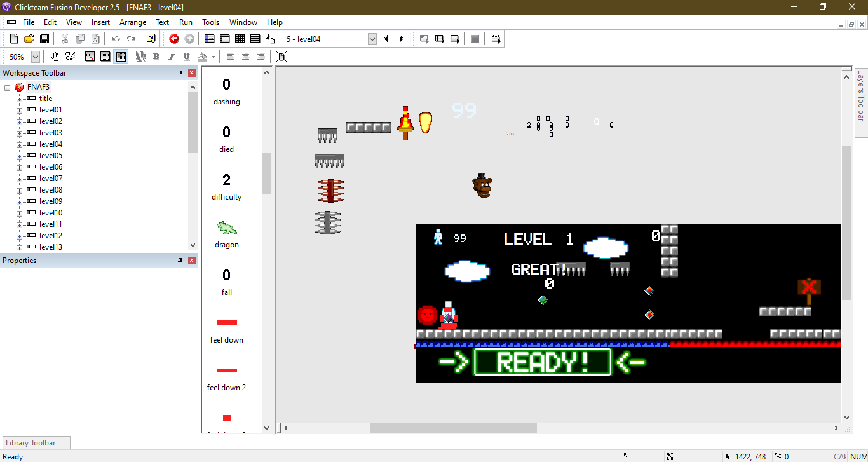Click the Run Application icon
This screenshot has width=868, height=462.
pyautogui.click(x=440, y=39)
